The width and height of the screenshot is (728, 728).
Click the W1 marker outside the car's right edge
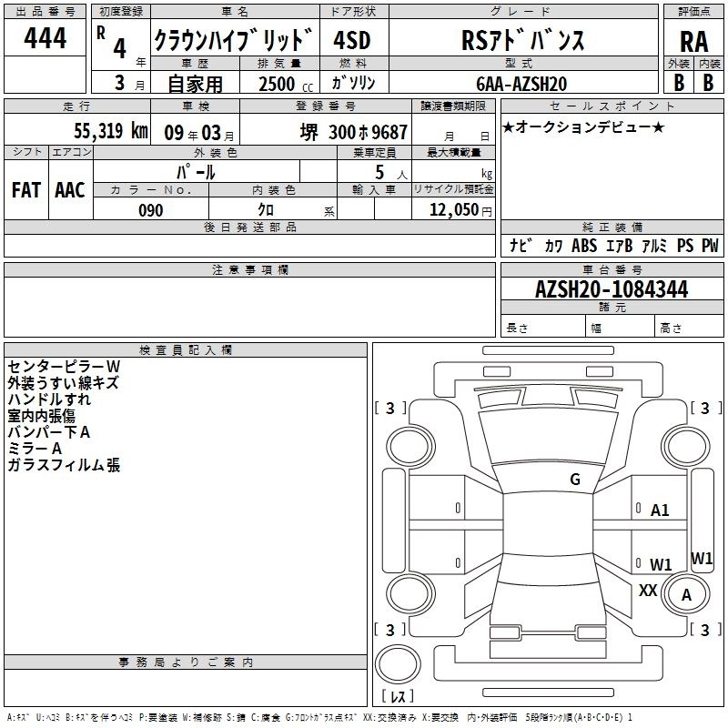[703, 558]
